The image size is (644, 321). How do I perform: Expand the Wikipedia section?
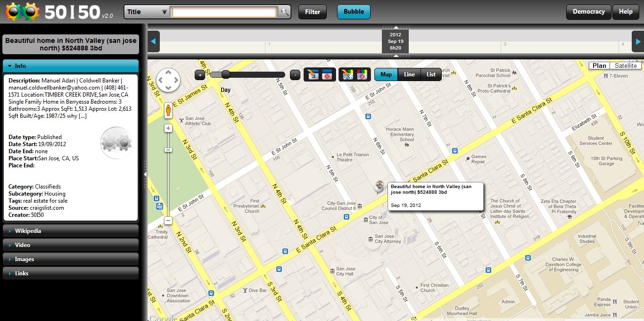point(71,231)
